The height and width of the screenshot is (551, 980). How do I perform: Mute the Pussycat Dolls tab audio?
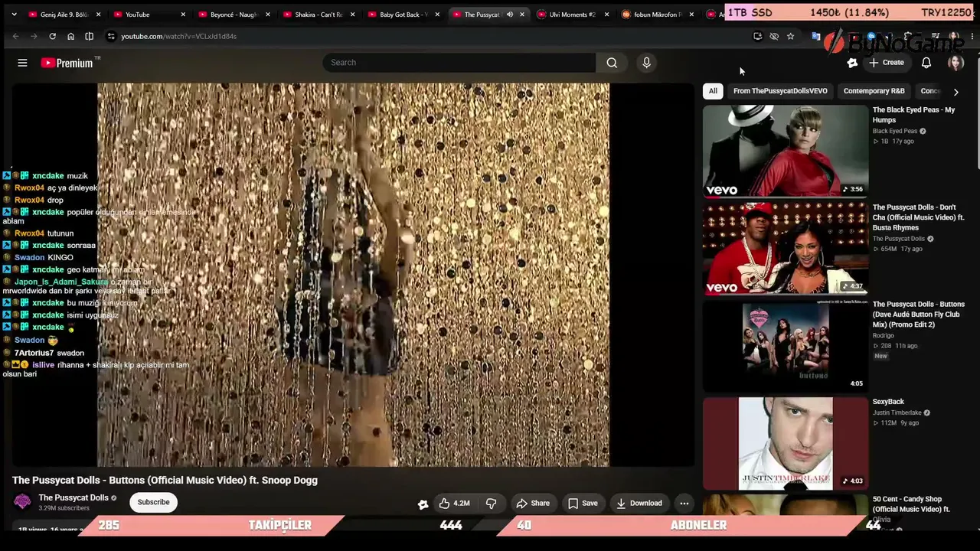[x=510, y=15]
